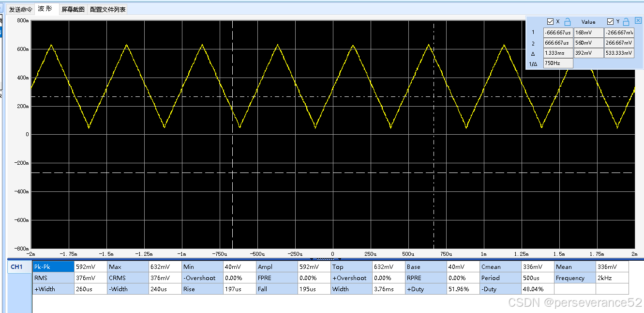Uncheck the X cursor checkbox
The width and height of the screenshot is (644, 313).
click(x=550, y=21)
